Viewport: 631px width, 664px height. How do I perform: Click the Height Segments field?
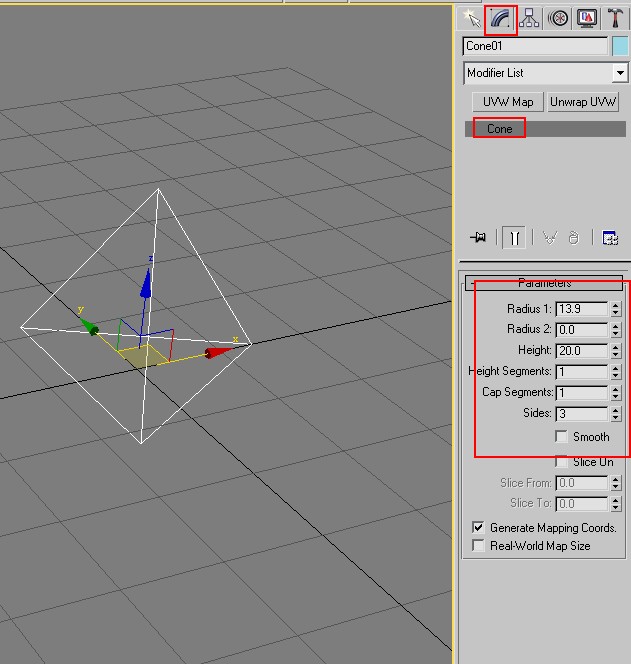581,371
